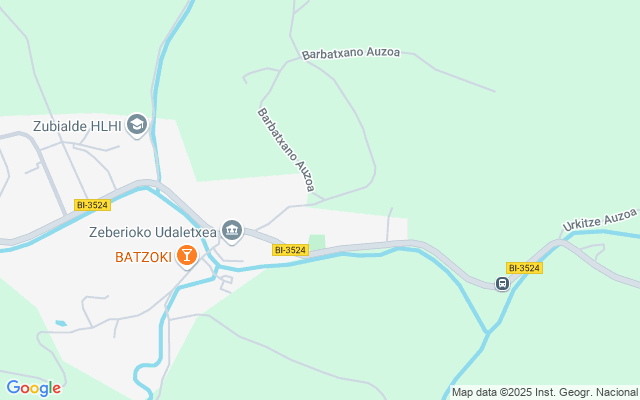Image resolution: width=640 pixels, height=400 pixels.
Task: Click the small blue pond in the village
Action: tap(61, 323)
